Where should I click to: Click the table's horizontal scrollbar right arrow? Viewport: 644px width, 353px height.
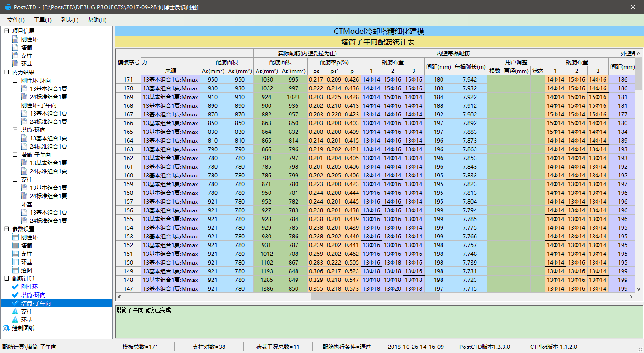tap(631, 297)
